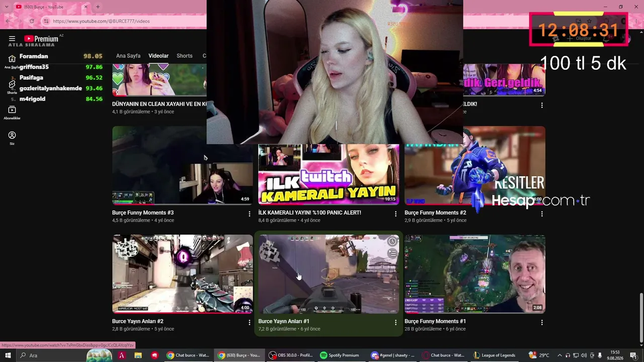Open video title Burce Yayın Anları #2

point(138,321)
